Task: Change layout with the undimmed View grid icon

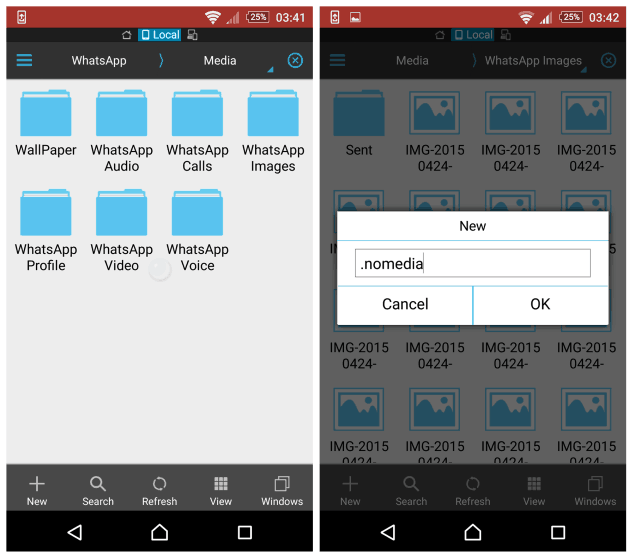Action: click(221, 489)
